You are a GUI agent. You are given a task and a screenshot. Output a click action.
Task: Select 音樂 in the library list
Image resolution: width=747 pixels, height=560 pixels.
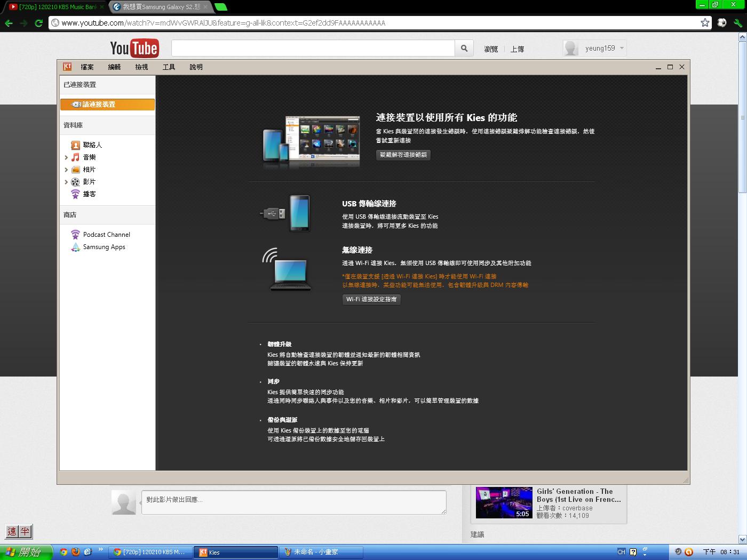pos(89,157)
